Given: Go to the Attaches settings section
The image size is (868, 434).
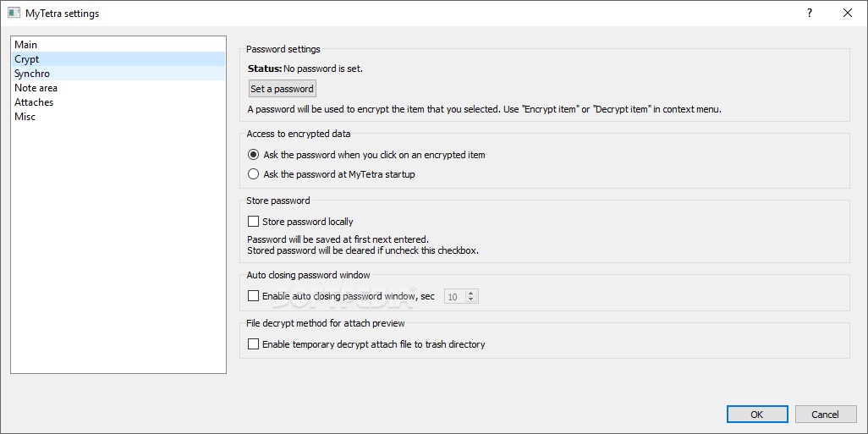Looking at the screenshot, I should click(x=118, y=102).
